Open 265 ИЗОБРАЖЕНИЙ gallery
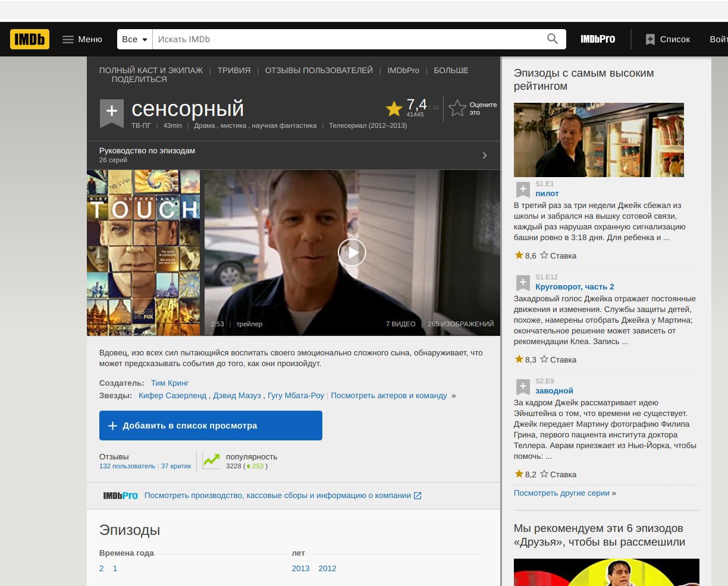728x586 pixels. point(461,324)
